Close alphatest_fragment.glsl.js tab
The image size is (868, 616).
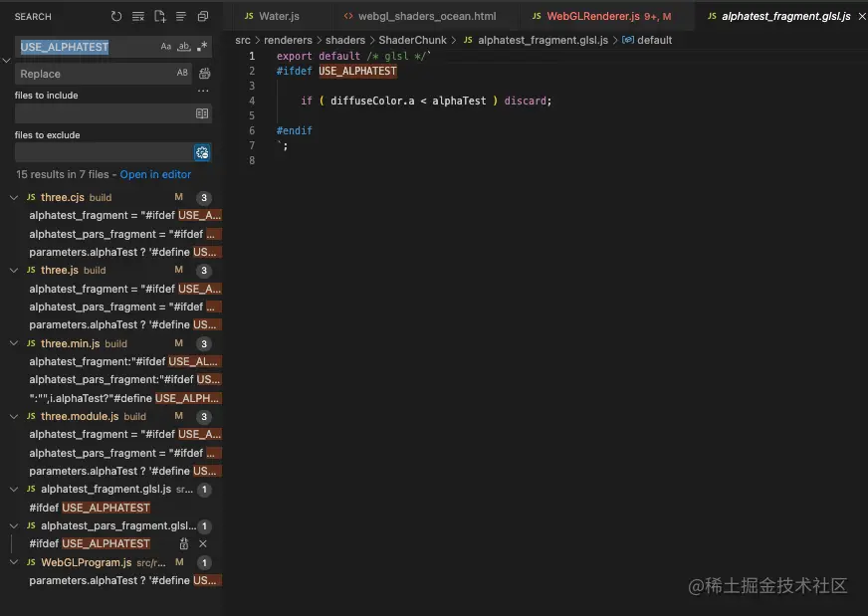pos(862,17)
